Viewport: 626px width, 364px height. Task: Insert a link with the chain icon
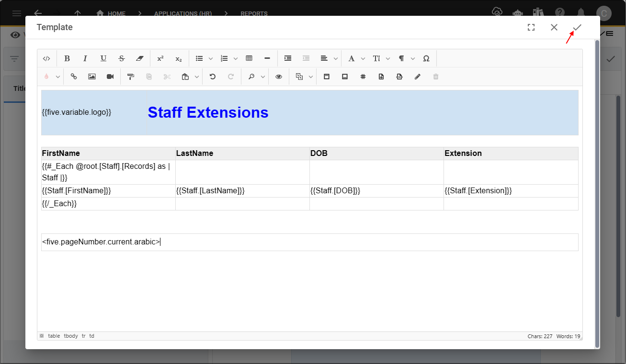pos(74,77)
